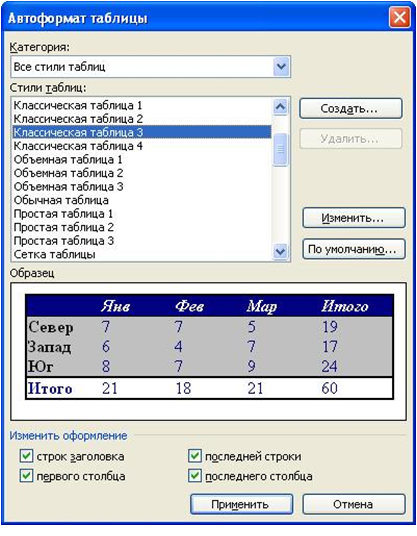Select Классическая таблица 1 style

[78, 105]
